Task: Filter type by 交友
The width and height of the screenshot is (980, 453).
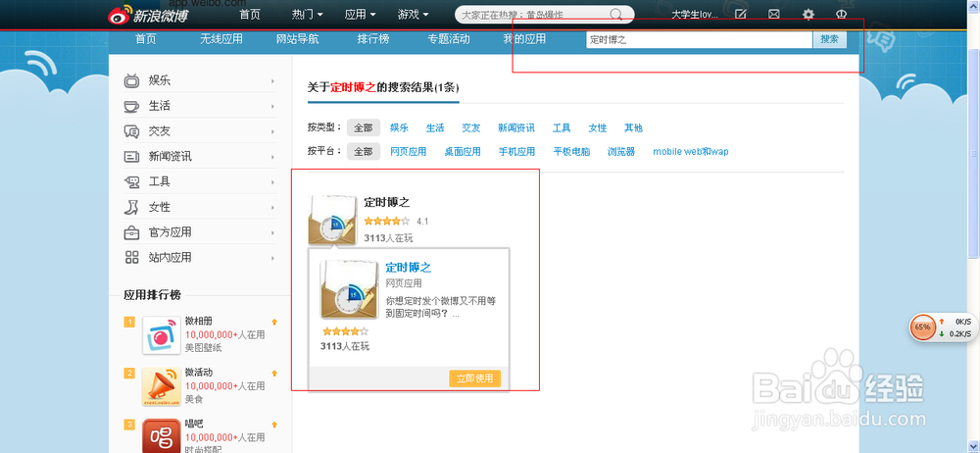Action: 471,127
